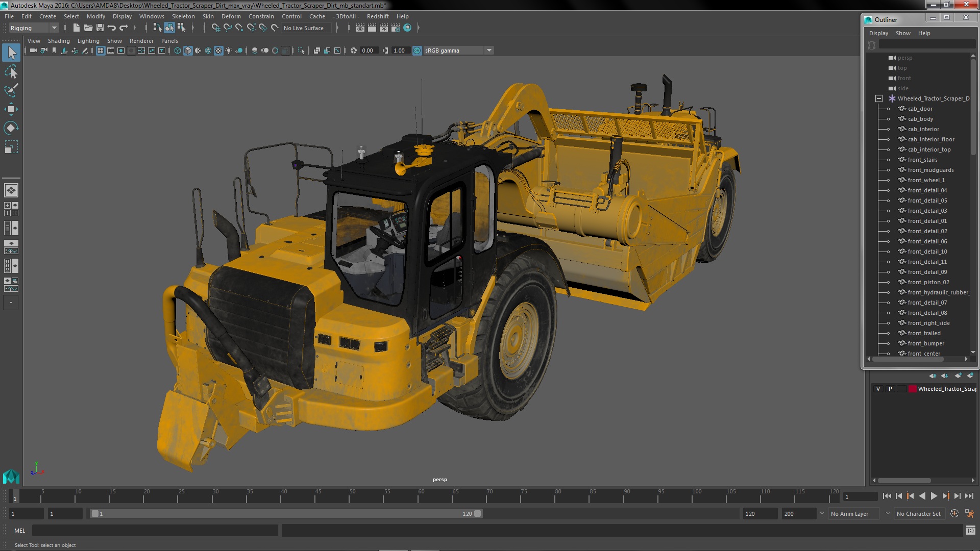Open the sRGB gamma dropdown

click(488, 51)
